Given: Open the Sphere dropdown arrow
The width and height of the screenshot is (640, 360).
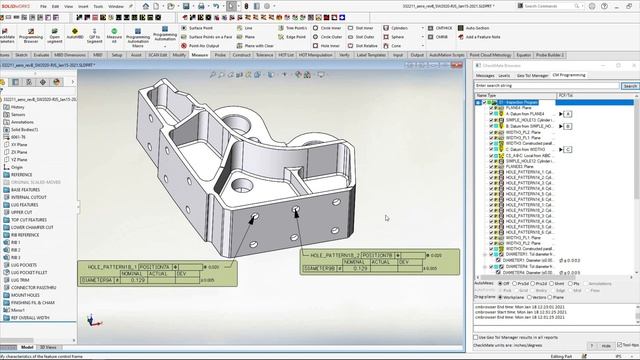Looking at the screenshot, I should pos(422,37).
